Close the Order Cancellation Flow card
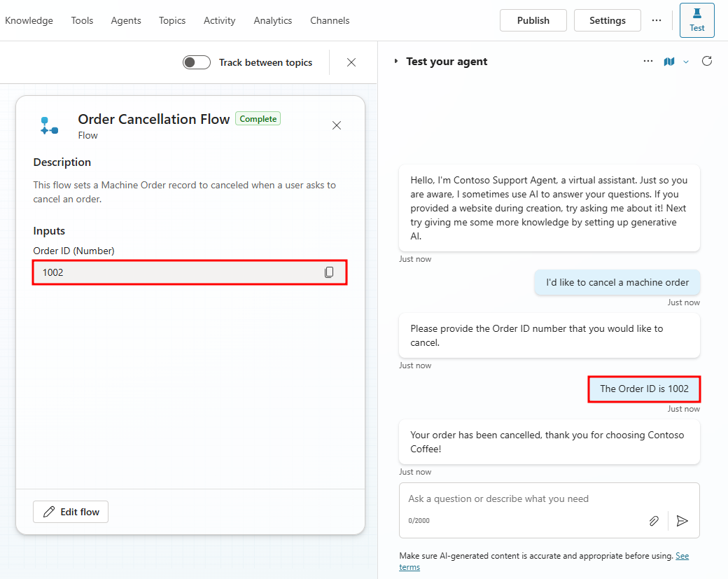The image size is (728, 579). click(337, 125)
